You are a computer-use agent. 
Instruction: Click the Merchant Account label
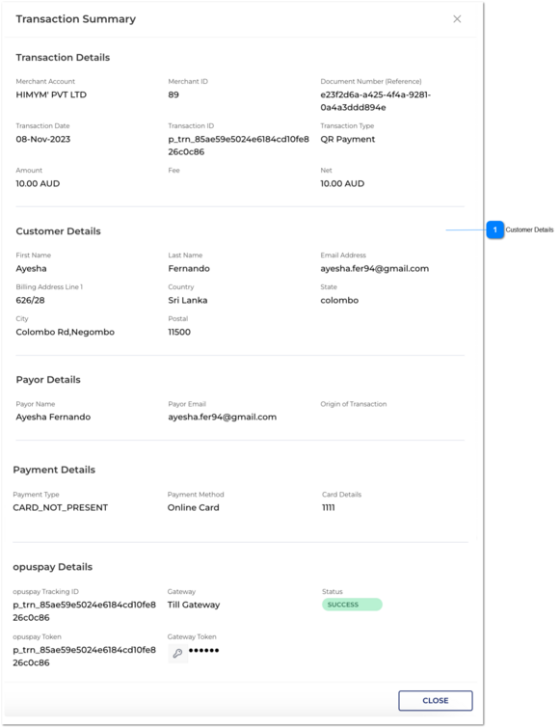click(45, 81)
